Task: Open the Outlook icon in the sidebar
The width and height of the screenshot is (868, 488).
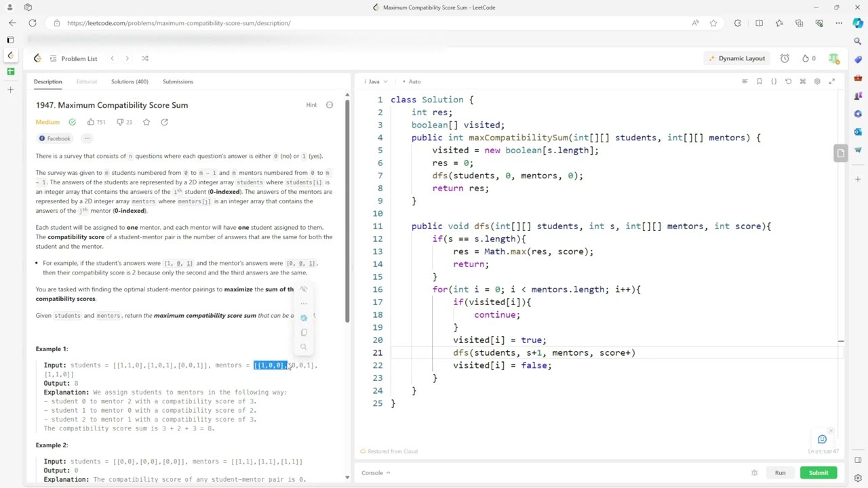Action: 858,131
